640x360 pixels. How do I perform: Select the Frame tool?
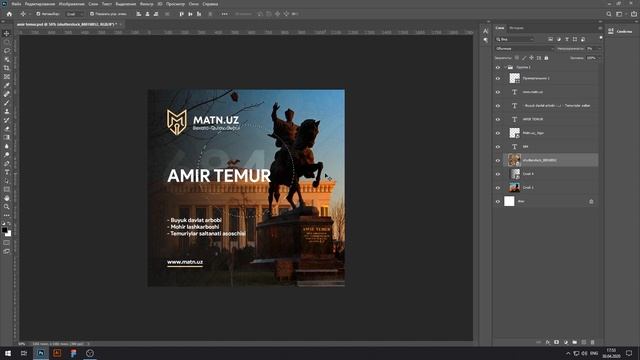pyautogui.click(x=7, y=77)
